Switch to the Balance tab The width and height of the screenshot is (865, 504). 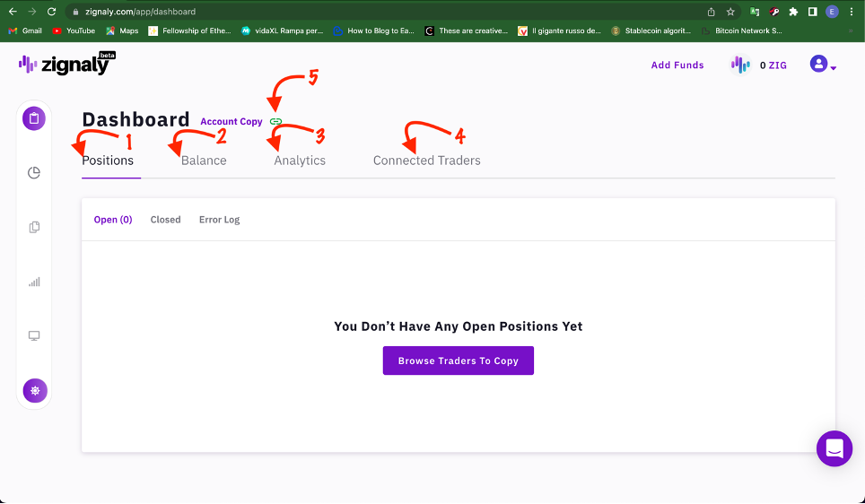click(204, 161)
